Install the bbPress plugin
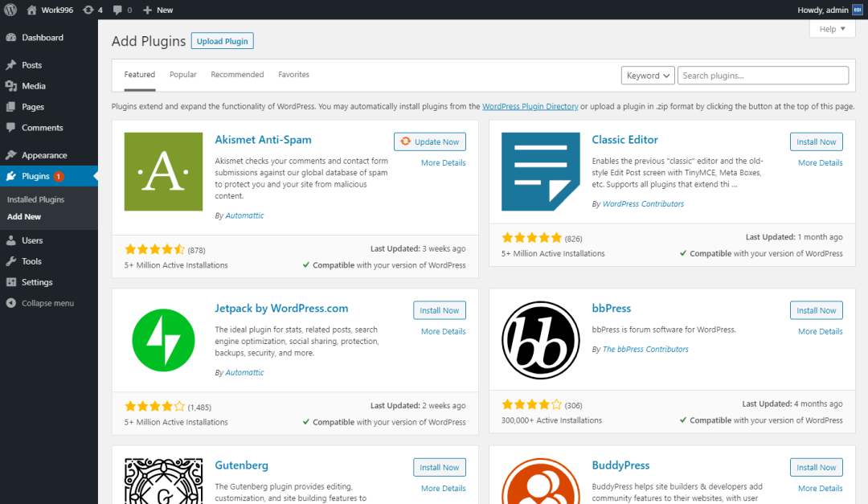This screenshot has height=504, width=868. pos(816,310)
